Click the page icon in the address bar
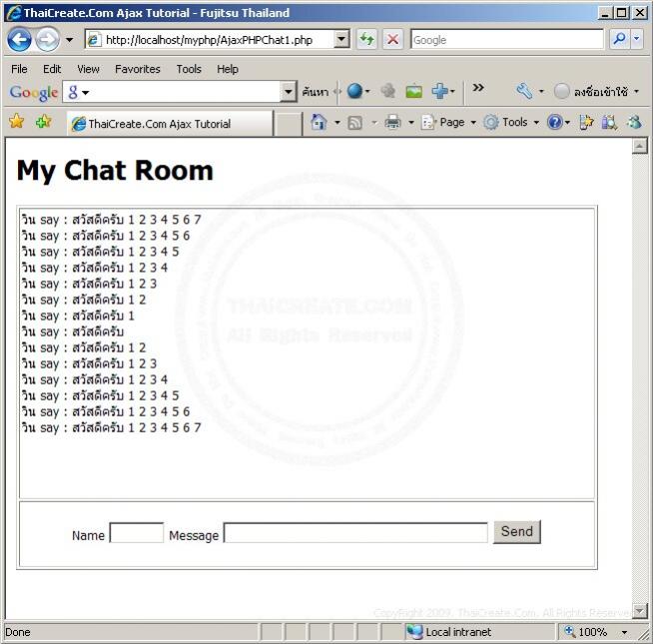The width and height of the screenshot is (653, 644). click(94, 40)
